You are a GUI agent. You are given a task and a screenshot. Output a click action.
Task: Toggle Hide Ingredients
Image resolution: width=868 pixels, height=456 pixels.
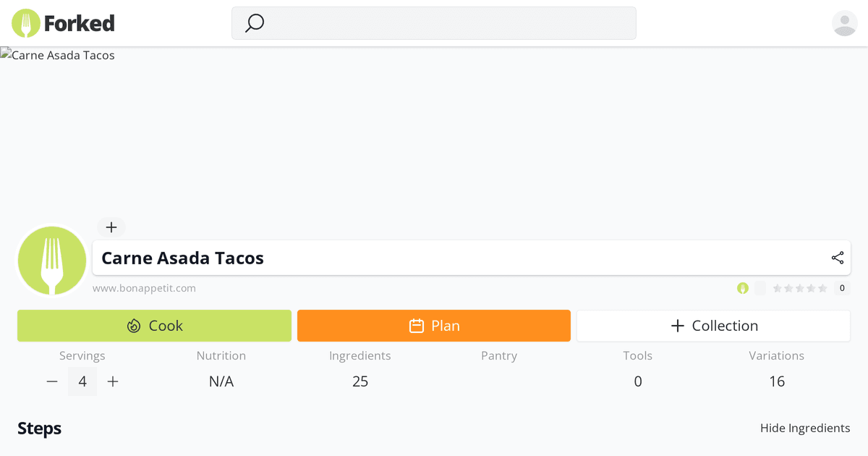click(805, 428)
